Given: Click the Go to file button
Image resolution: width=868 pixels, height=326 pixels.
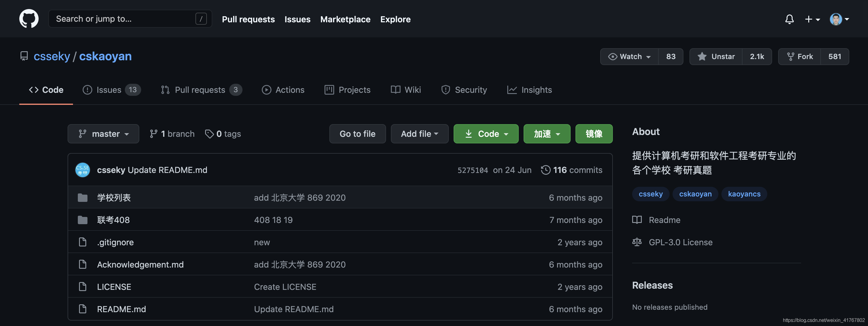Looking at the screenshot, I should pyautogui.click(x=357, y=134).
